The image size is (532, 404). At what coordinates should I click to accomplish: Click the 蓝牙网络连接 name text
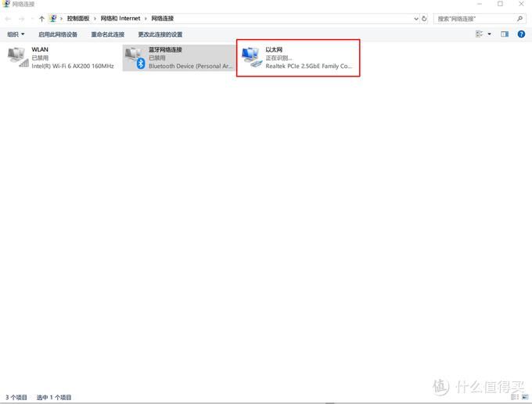165,49
